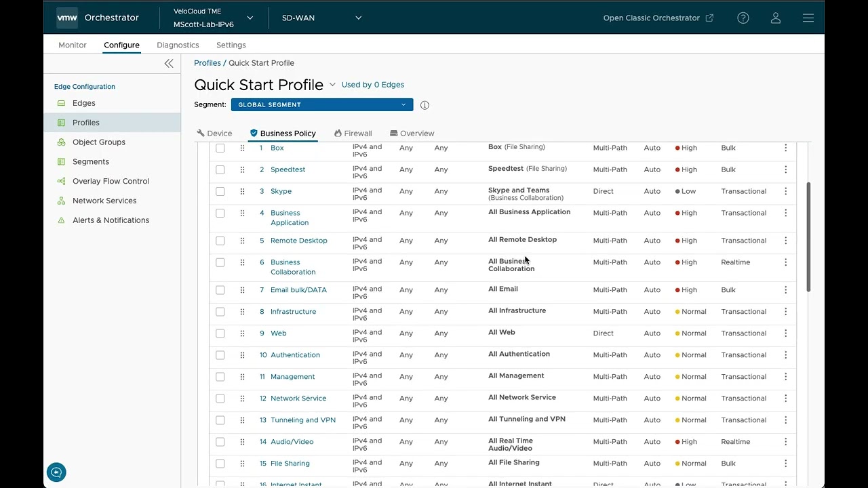Collapse the sidebar with double-chevron icon
This screenshot has width=868, height=488.
point(169,63)
